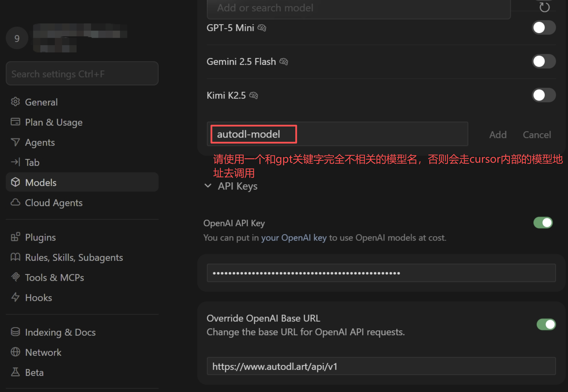Click the Agents funnel icon
The image size is (568, 392).
[x=15, y=142]
